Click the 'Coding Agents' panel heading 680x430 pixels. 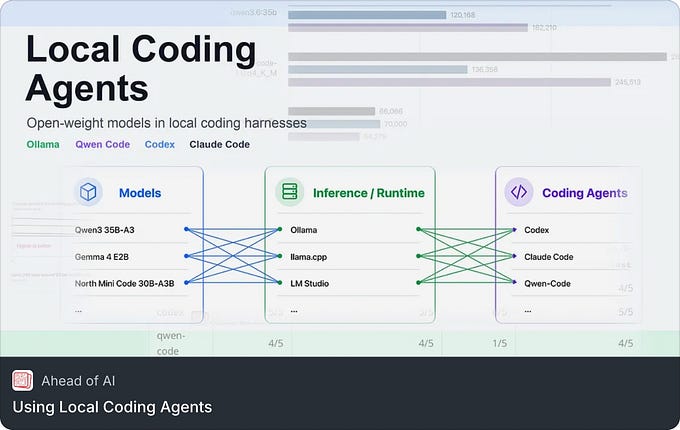coord(585,193)
